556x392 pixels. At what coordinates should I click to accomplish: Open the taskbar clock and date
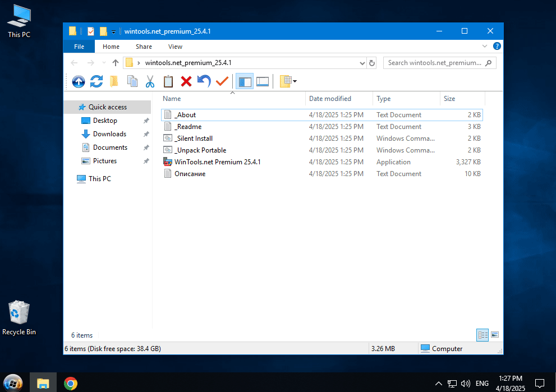coord(510,383)
